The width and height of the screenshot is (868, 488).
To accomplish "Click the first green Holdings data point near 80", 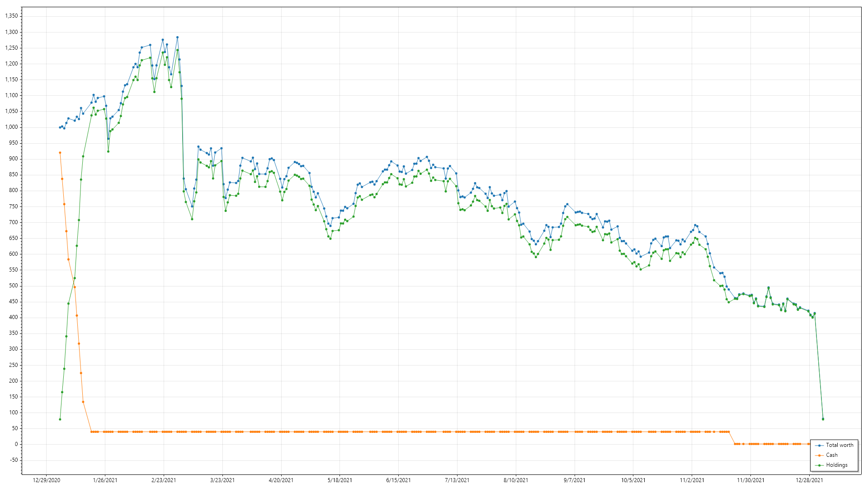I will (60, 419).
